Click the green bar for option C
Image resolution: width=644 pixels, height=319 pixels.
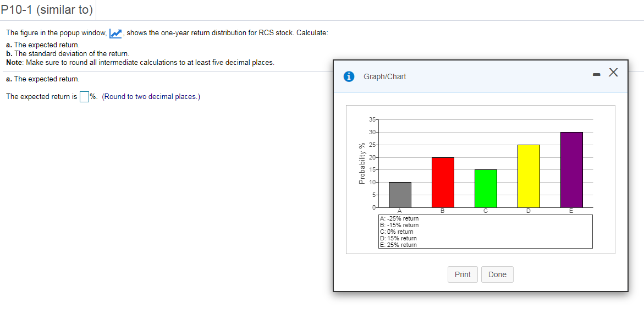(x=486, y=187)
